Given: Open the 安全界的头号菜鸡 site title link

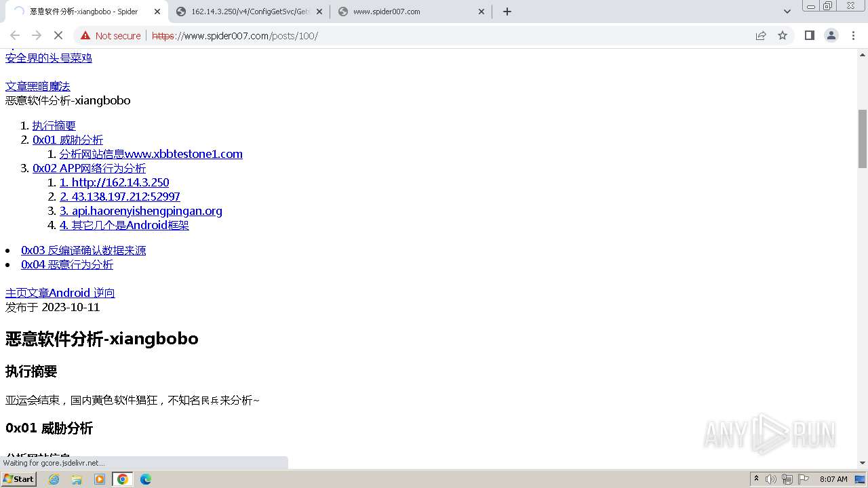Looking at the screenshot, I should (x=49, y=58).
